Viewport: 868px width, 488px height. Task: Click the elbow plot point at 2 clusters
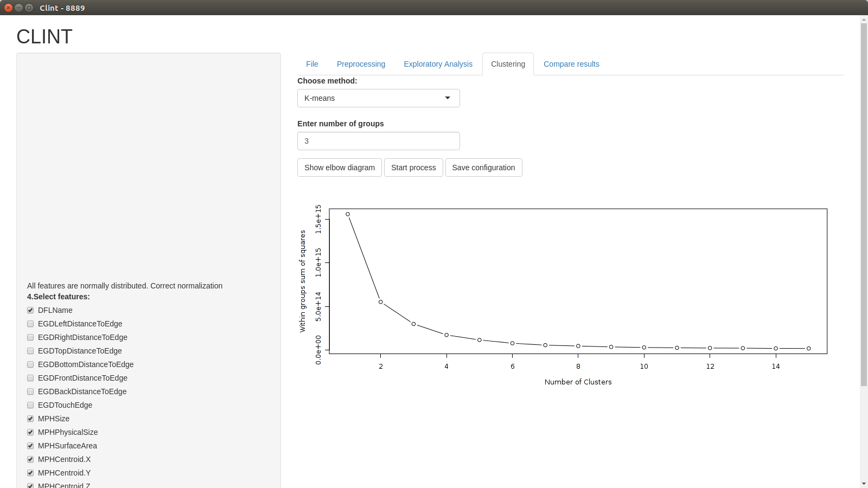tap(381, 302)
